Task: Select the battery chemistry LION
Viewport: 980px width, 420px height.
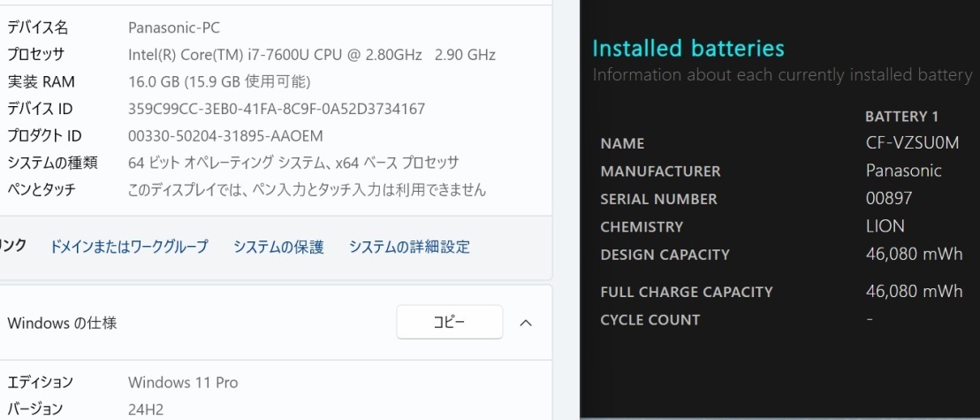Action: [885, 226]
